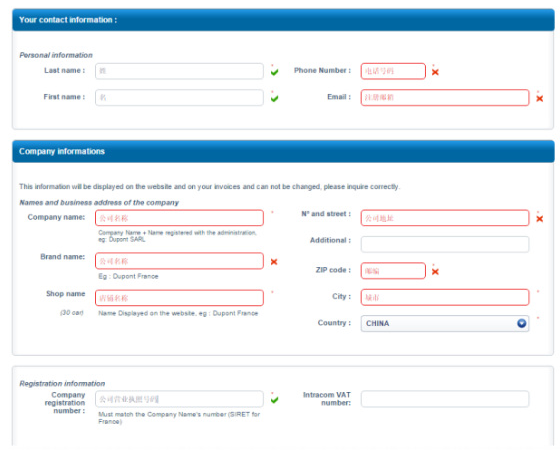
Task: Open the Country dropdown showing CHINA
Action: [x=445, y=323]
